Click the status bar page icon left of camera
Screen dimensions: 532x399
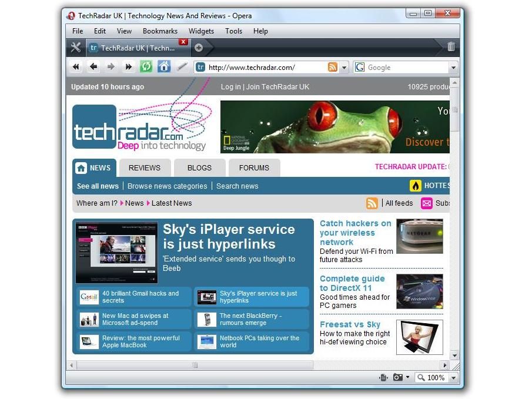click(383, 377)
